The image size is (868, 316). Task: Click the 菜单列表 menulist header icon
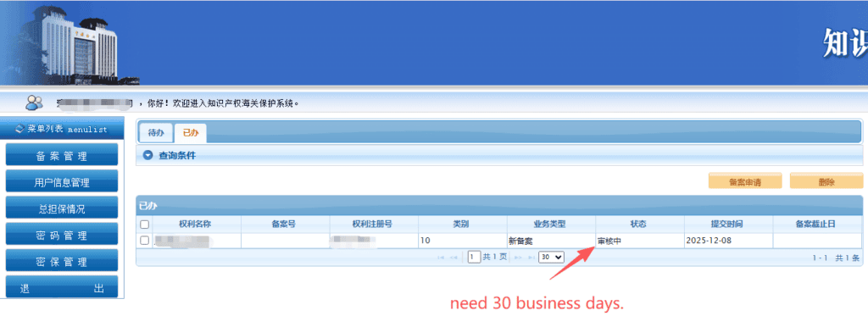point(20,129)
